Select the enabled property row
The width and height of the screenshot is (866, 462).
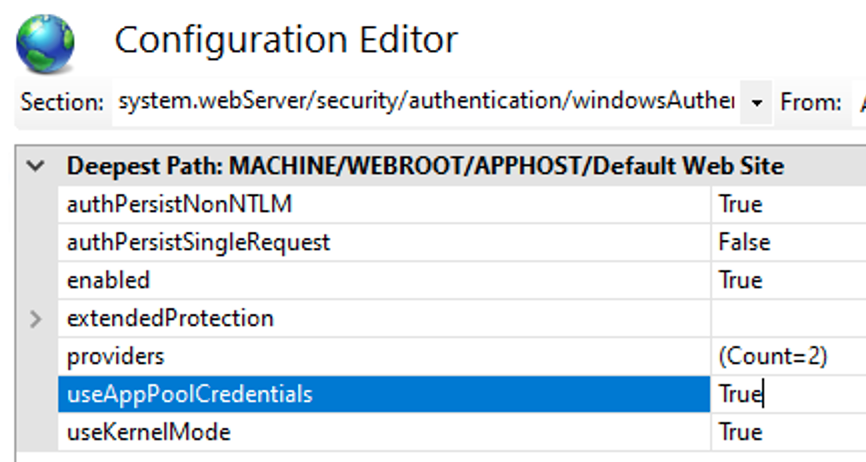[108, 280]
